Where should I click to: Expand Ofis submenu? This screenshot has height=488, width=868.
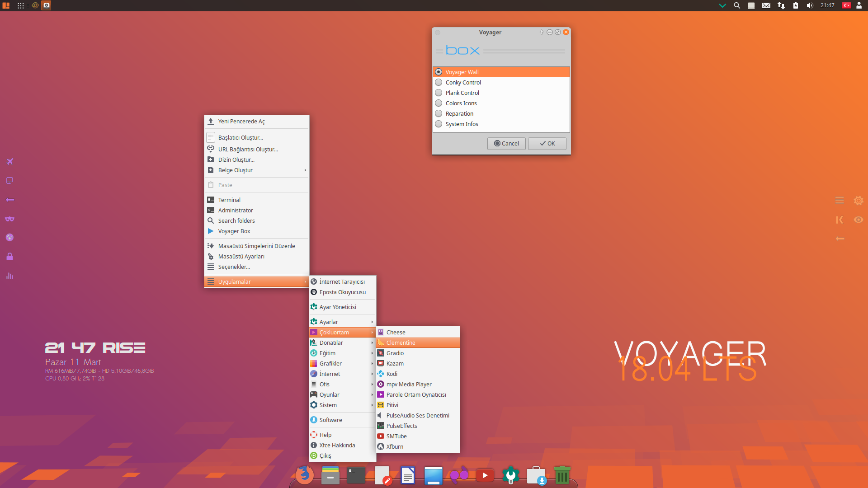(342, 384)
